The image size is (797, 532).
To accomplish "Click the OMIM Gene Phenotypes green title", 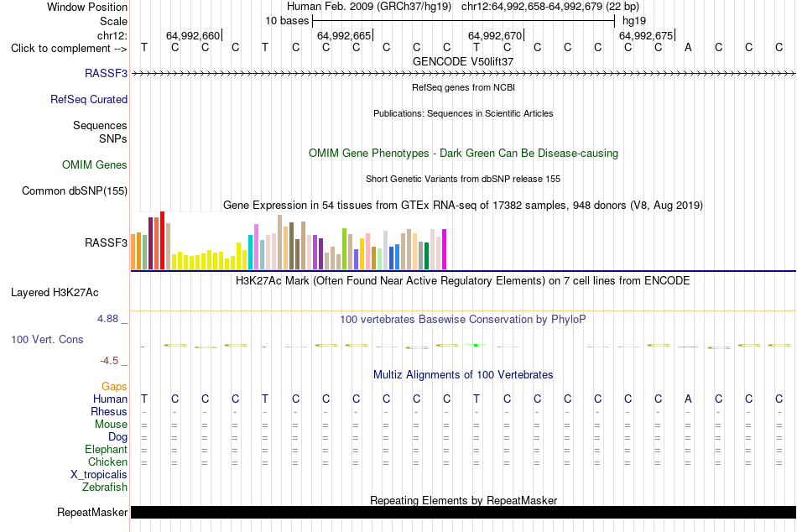I will tap(464, 153).
